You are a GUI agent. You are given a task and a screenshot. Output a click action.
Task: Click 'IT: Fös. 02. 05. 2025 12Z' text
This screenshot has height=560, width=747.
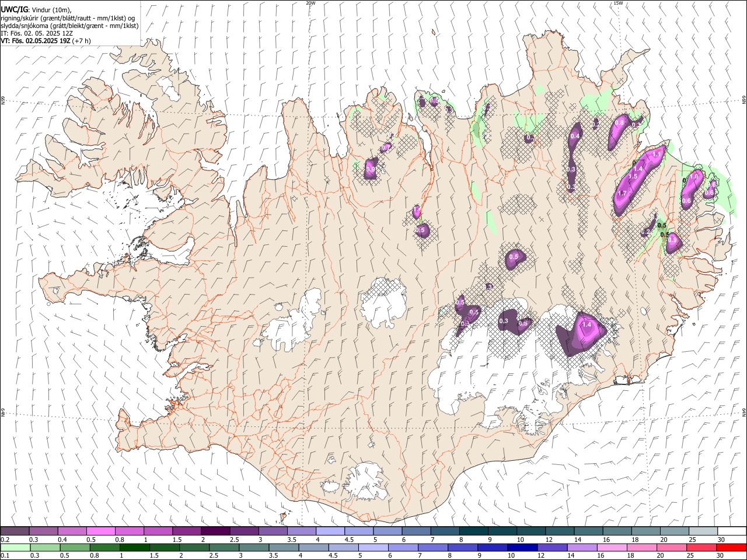37,33
